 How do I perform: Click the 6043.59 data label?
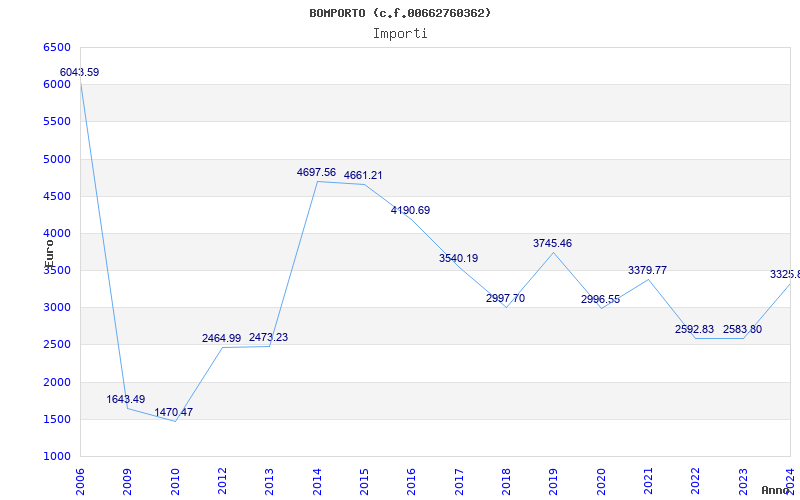79,72
